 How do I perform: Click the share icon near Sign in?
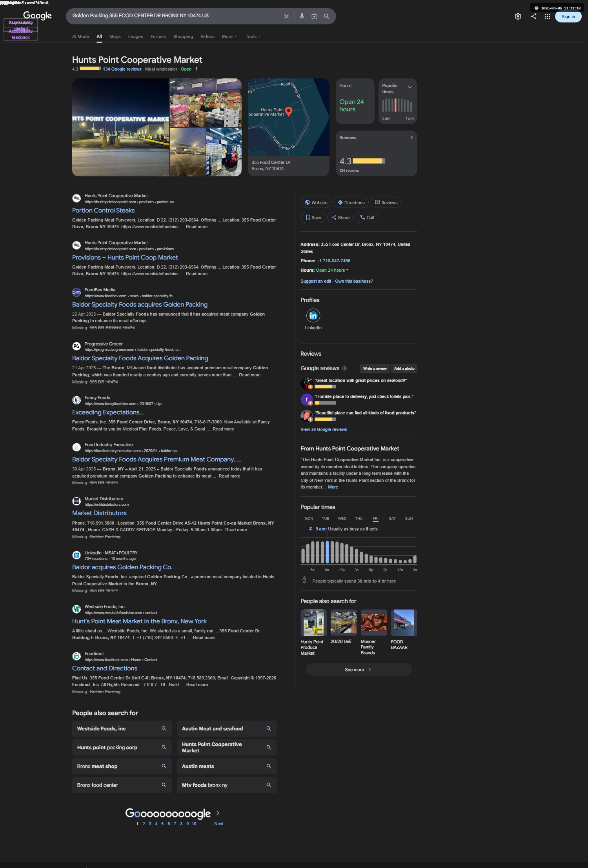tap(534, 16)
